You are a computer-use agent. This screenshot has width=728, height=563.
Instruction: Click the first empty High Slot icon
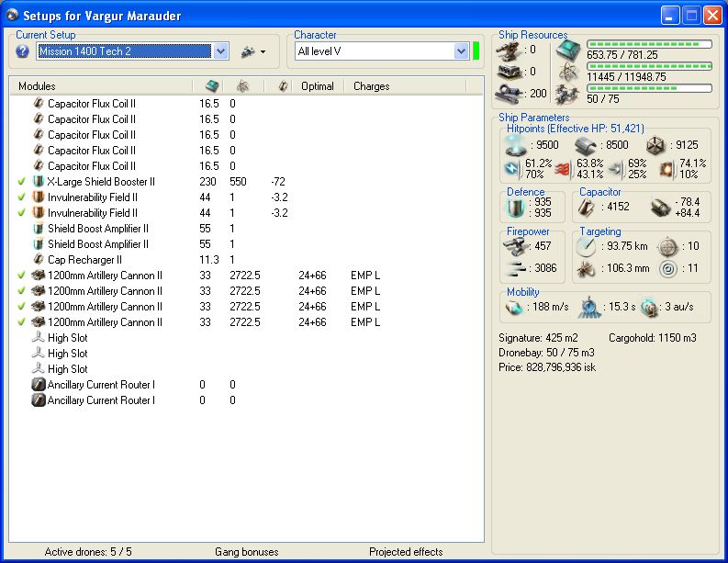click(39, 337)
